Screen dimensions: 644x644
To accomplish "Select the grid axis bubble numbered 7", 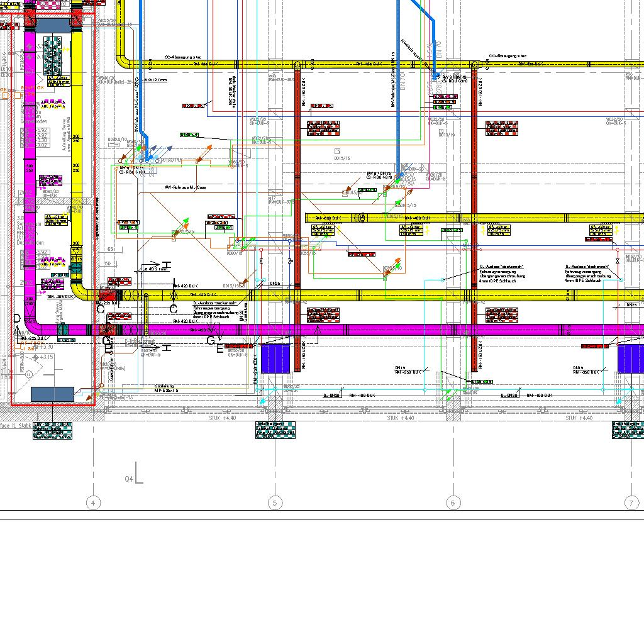I will tap(631, 502).
